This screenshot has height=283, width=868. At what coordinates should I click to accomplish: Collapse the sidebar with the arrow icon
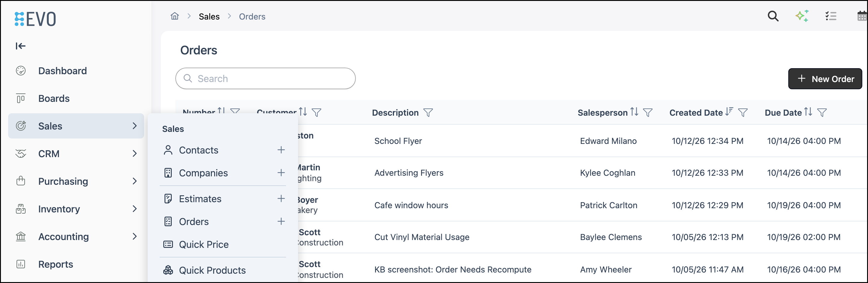(20, 46)
